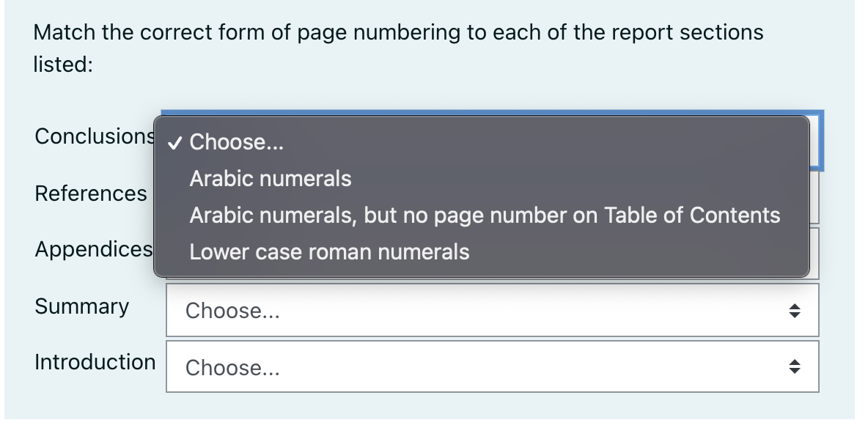Click the visible edge of the References dropdown

pos(814,198)
